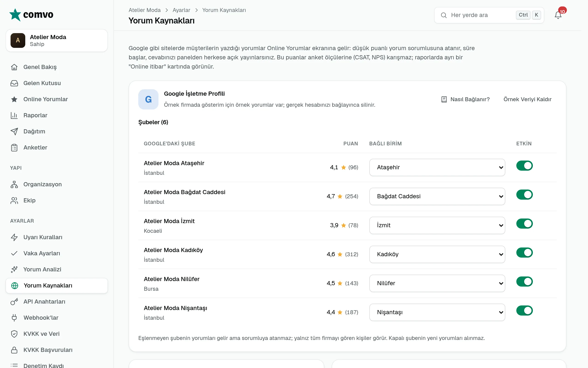
Task: Click the Online Yorumlar star icon
Action: click(14, 99)
